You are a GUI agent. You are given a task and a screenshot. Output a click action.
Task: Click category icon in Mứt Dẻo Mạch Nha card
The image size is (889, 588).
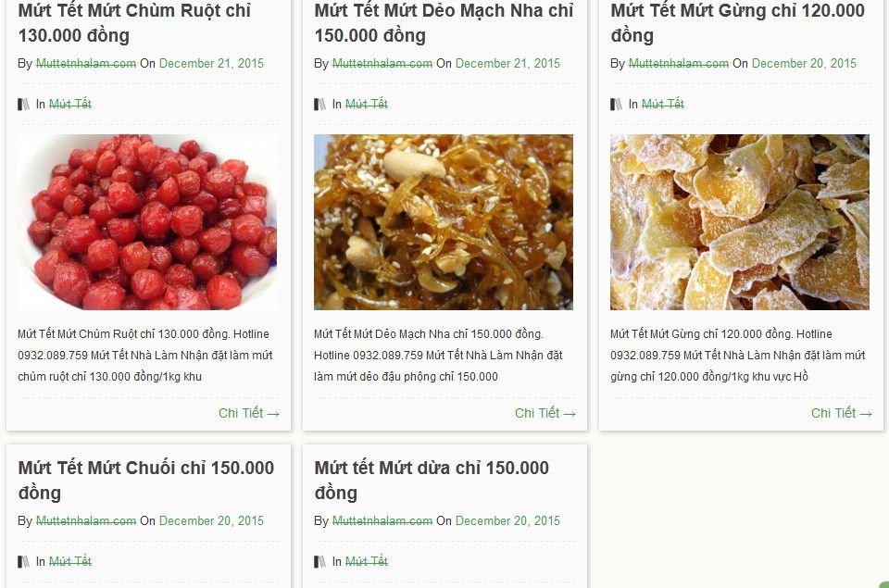tap(319, 105)
